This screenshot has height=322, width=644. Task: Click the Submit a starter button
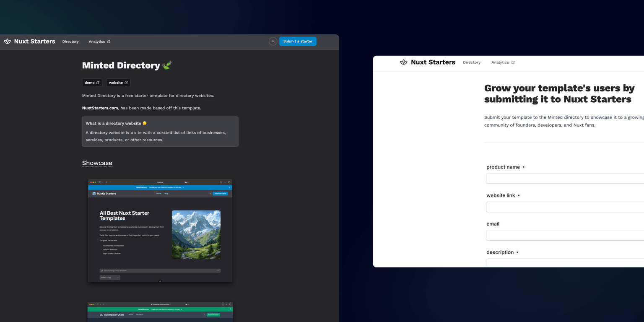point(298,41)
